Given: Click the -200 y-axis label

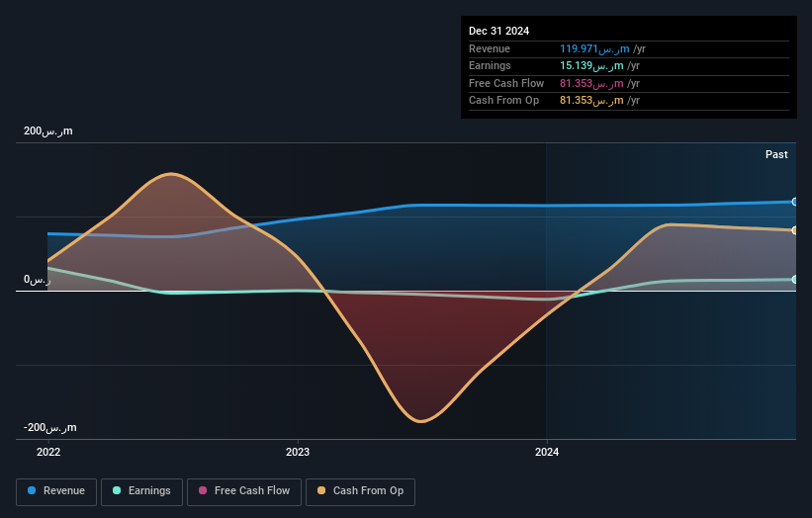Looking at the screenshot, I should click(x=49, y=427).
